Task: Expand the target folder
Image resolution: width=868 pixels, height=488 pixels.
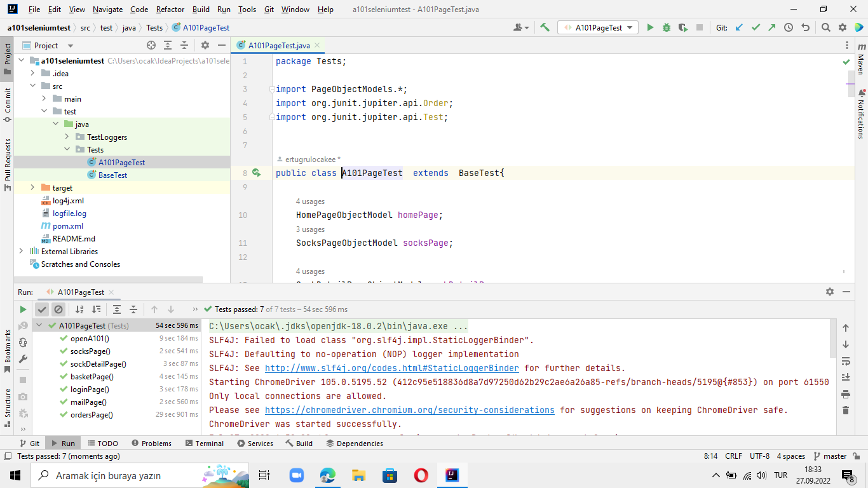Action: point(32,187)
